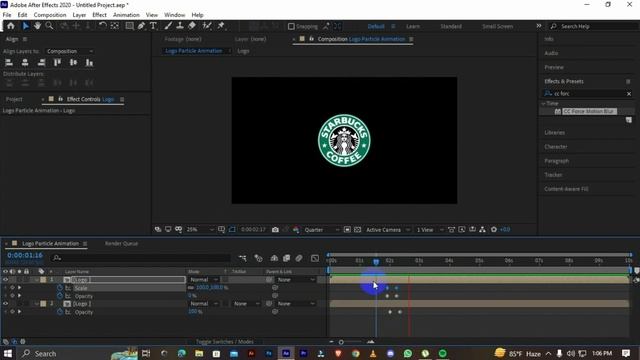The height and width of the screenshot is (360, 640).
Task: Open the Active Camera dropdown
Action: click(388, 230)
